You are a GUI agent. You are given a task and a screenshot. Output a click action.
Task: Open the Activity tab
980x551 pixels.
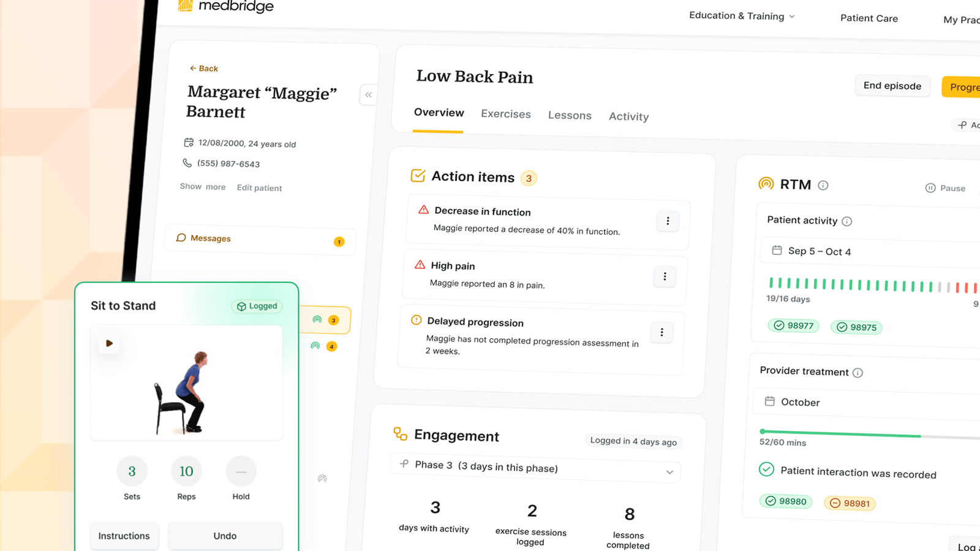628,116
